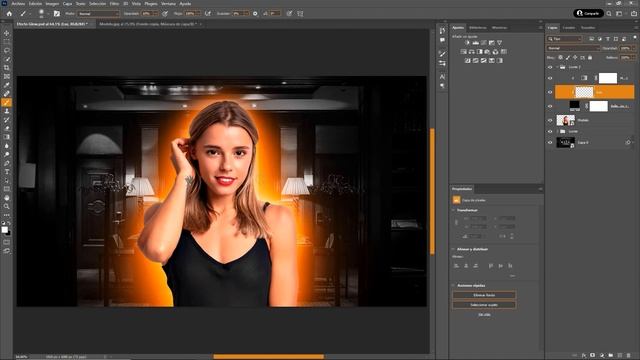The height and width of the screenshot is (360, 640).
Task: Select the Lasso tool
Action: [7, 51]
